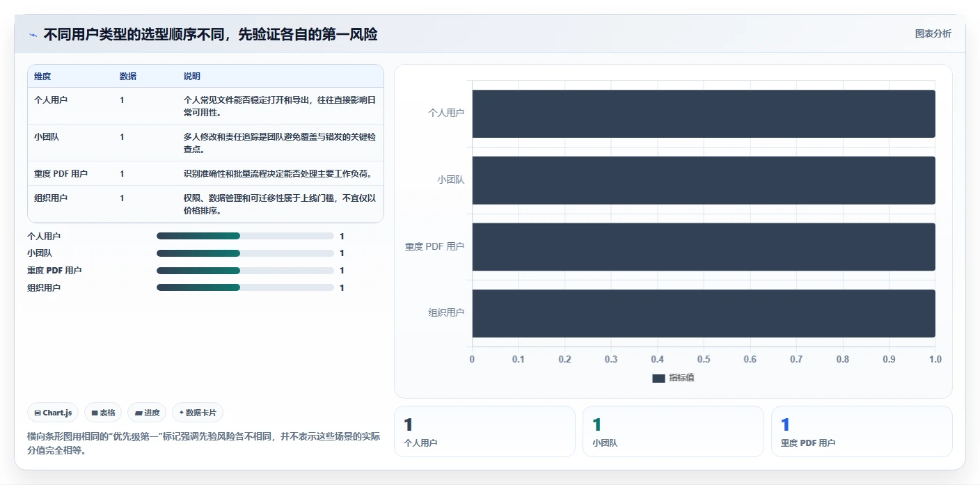
Task: Click the 小团队 progress bar
Action: (245, 253)
